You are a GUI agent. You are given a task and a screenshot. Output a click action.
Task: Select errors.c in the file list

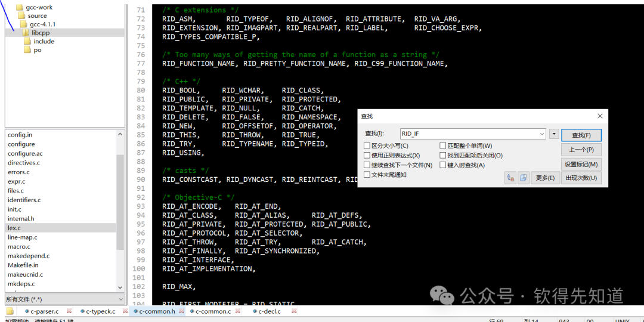pyautogui.click(x=18, y=172)
